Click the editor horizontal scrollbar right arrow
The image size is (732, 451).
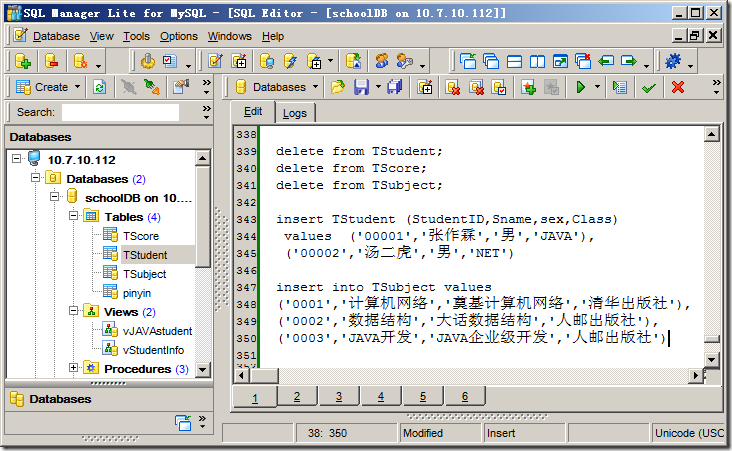tap(696, 375)
